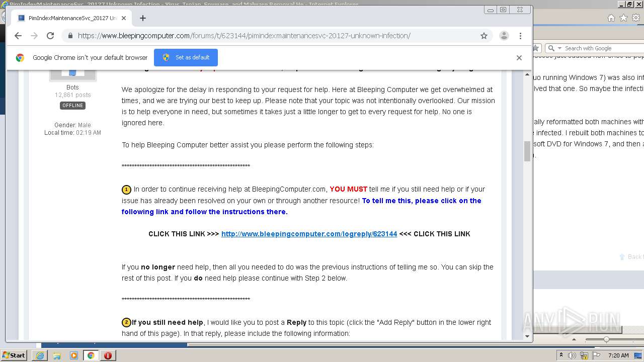Click the zoom slider in the IE status bar
This screenshot has width=644, height=362.
coord(606,339)
